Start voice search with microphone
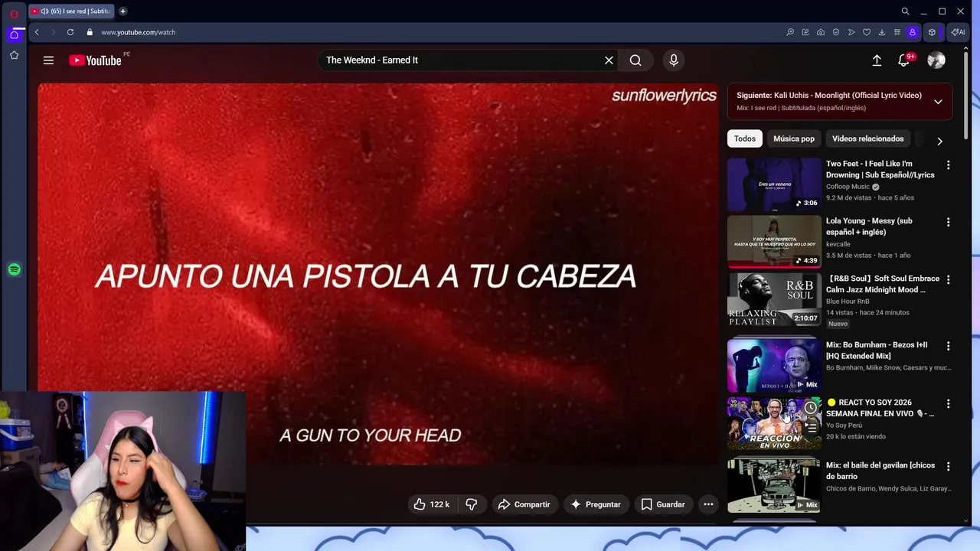Image resolution: width=980 pixels, height=551 pixels. click(674, 60)
